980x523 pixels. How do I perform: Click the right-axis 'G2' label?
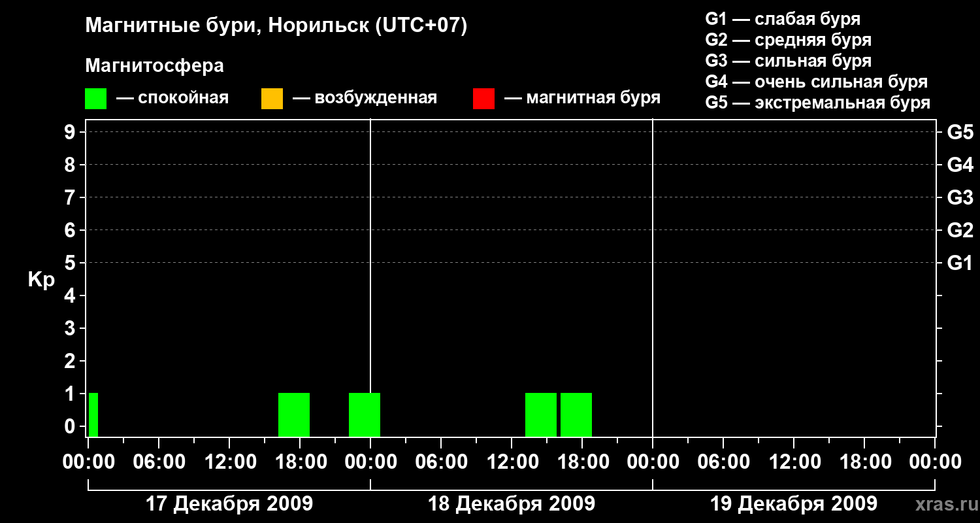coord(960,230)
